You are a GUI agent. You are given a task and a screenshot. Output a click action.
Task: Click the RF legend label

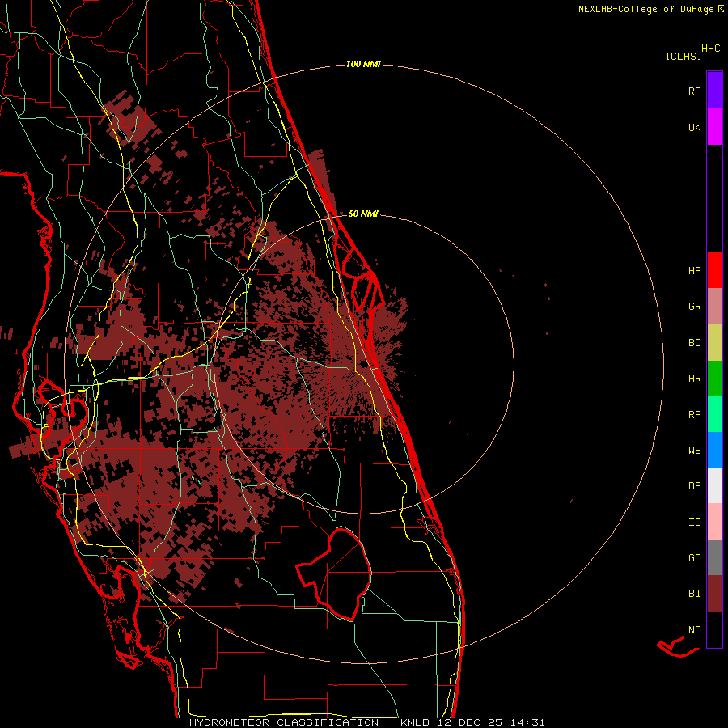click(694, 91)
